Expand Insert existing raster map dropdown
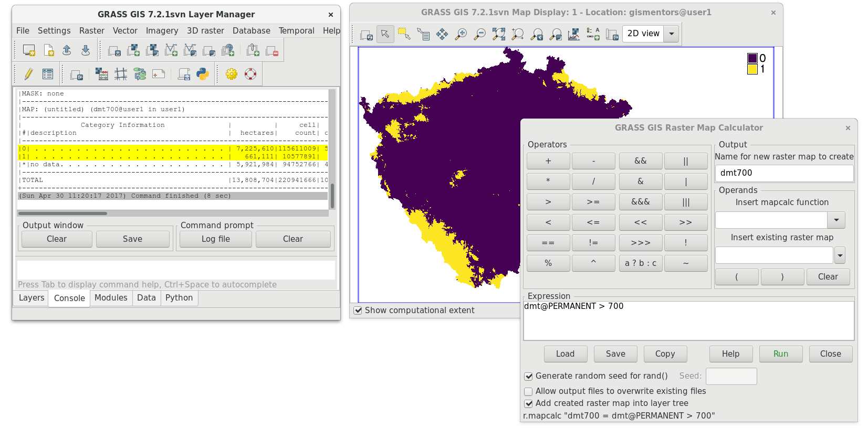The height and width of the screenshot is (428, 868). pyautogui.click(x=840, y=255)
